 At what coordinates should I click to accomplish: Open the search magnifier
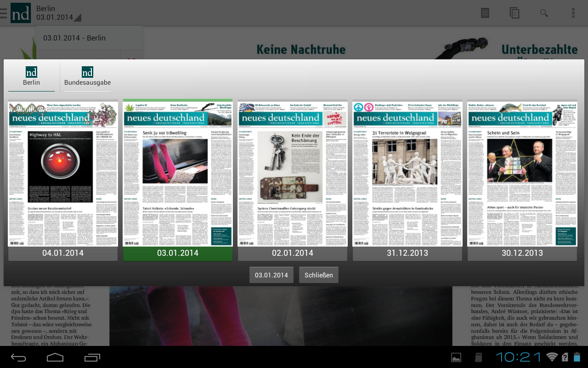tap(544, 13)
